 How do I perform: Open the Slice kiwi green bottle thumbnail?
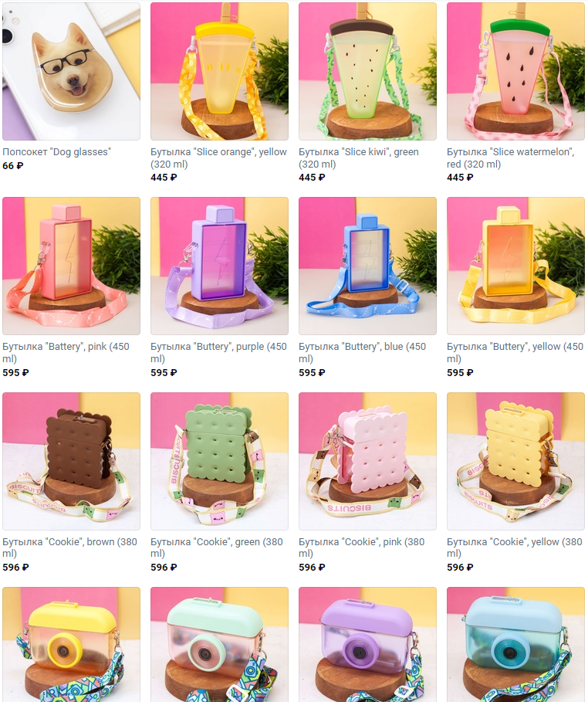[367, 71]
